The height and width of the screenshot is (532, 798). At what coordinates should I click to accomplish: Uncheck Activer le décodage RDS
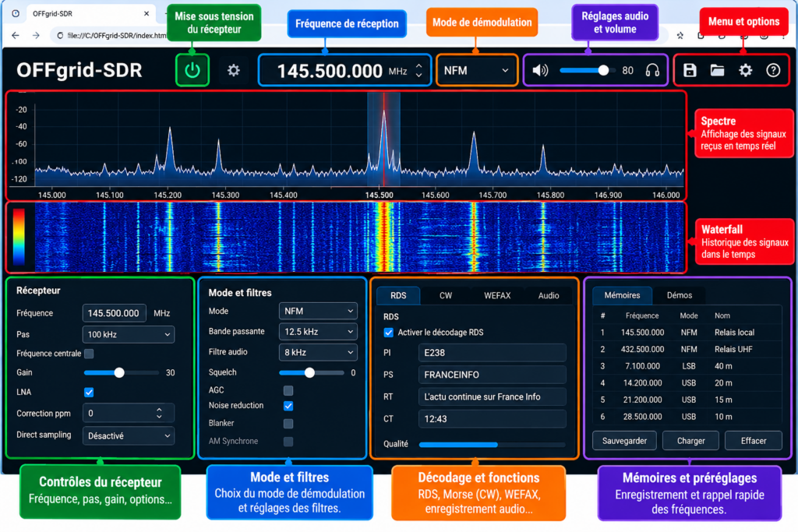point(388,333)
